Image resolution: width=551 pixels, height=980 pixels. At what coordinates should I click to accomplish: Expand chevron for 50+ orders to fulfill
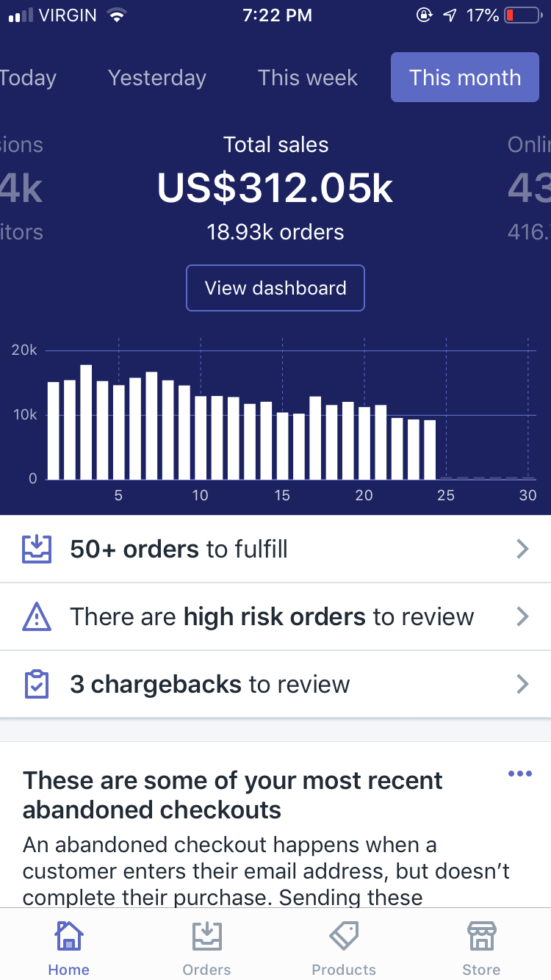522,549
